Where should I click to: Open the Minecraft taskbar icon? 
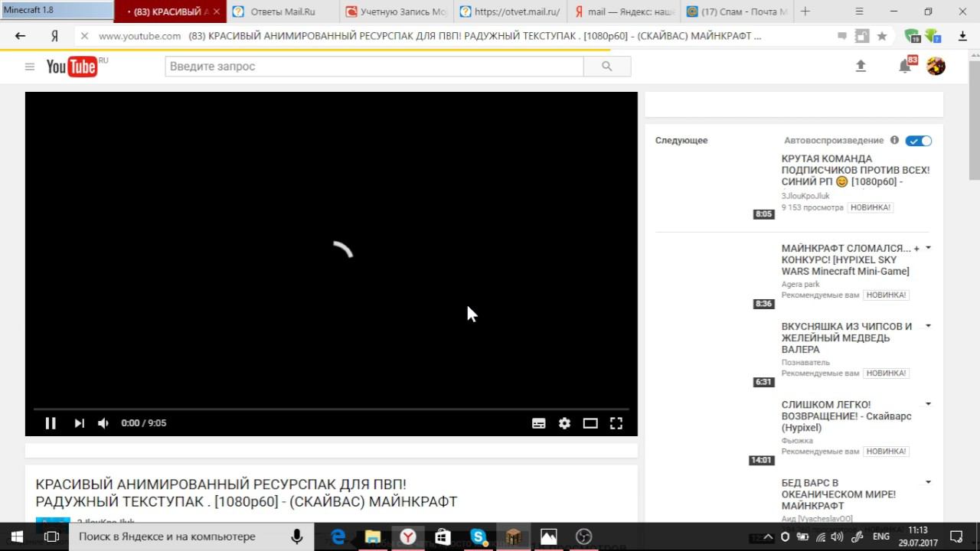click(514, 536)
